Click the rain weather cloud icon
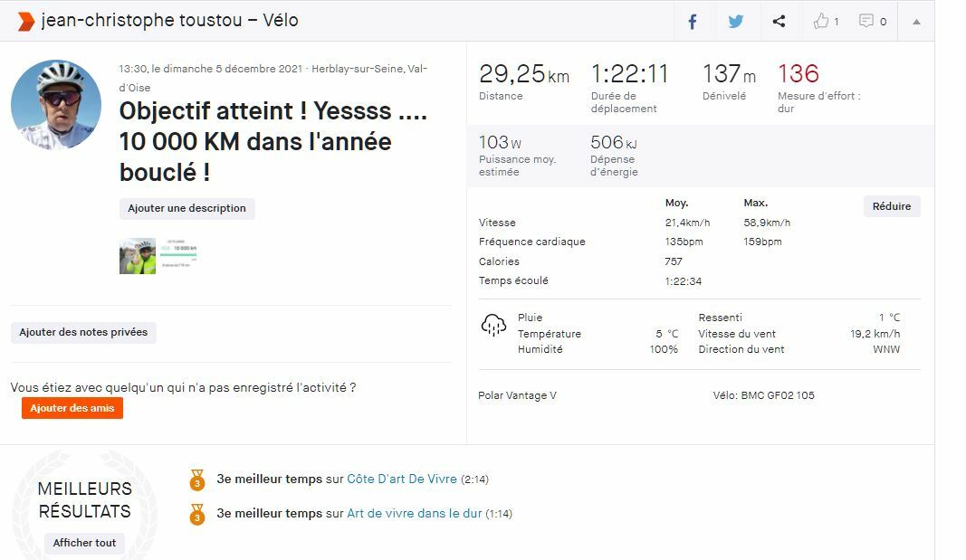This screenshot has width=966, height=560. pyautogui.click(x=493, y=326)
